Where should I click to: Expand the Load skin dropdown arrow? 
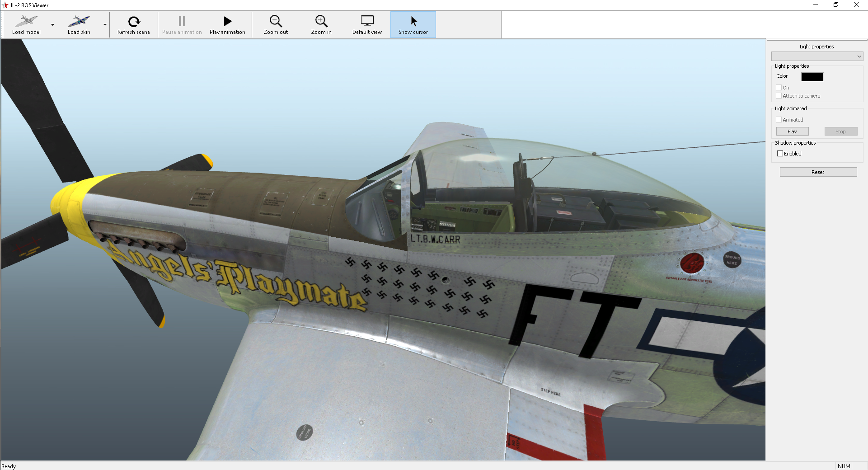[x=105, y=24]
